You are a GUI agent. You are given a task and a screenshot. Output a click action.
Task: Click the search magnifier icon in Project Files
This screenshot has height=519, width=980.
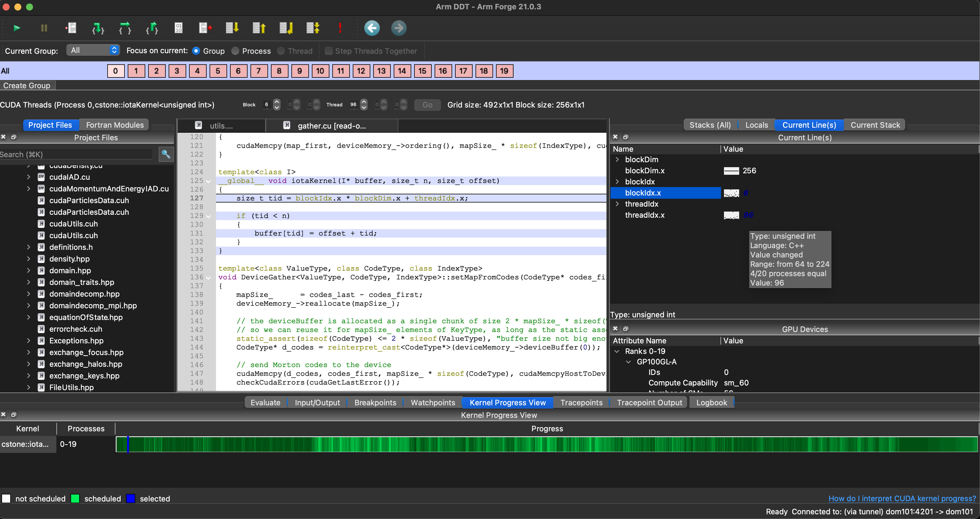pos(166,154)
